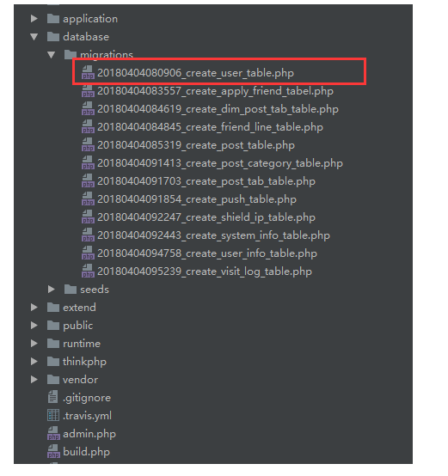
Task: Select 20180404083557_create_apply_friend_tabel.php file
Action: (x=215, y=91)
